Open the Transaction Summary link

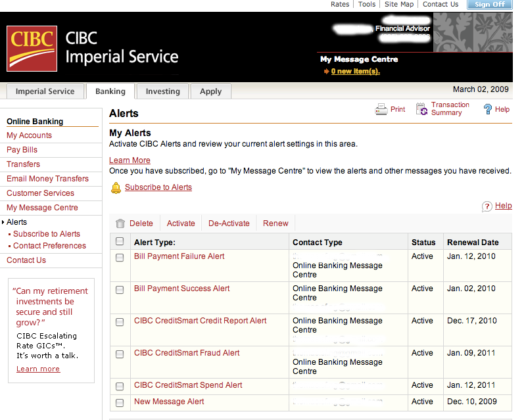point(450,108)
